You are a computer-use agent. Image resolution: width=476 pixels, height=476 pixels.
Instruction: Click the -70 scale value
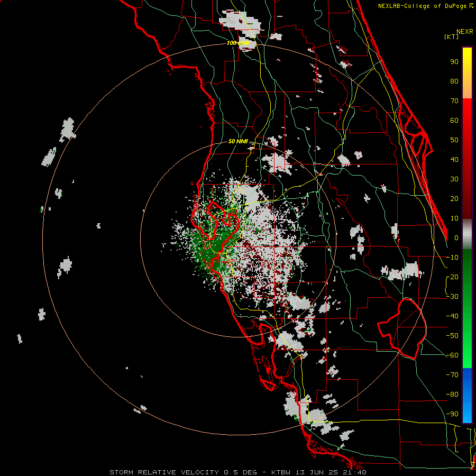coord(452,375)
